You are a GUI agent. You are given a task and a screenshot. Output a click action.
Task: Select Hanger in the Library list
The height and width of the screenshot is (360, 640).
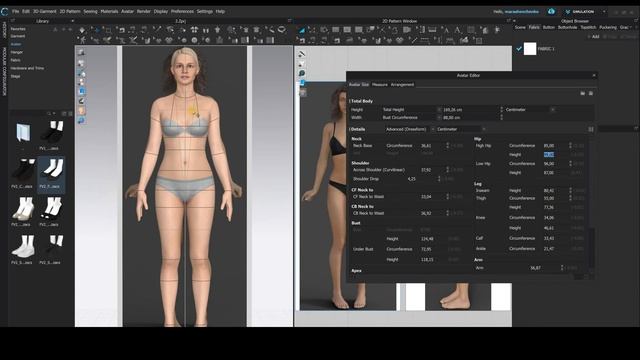tap(17, 52)
